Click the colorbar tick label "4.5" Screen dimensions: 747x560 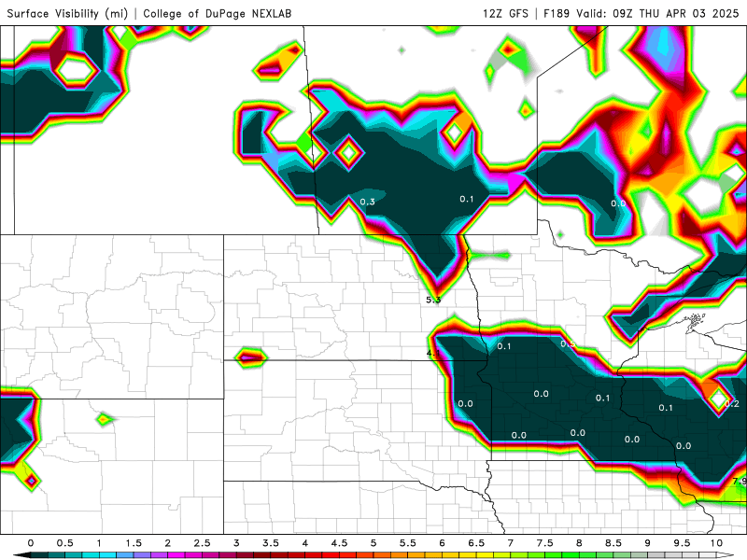pos(339,543)
